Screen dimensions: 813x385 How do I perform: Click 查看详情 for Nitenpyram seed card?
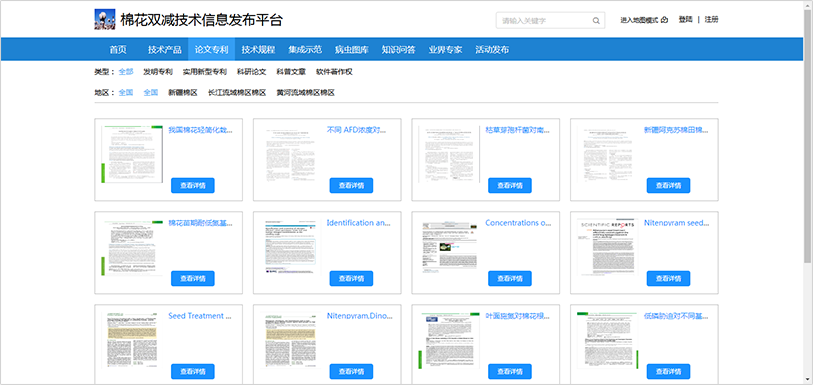pos(668,278)
